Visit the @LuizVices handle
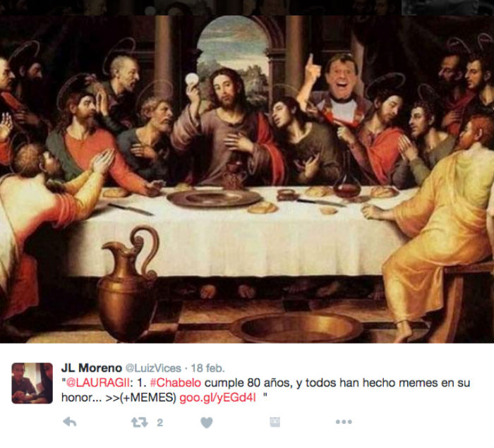 point(153,368)
